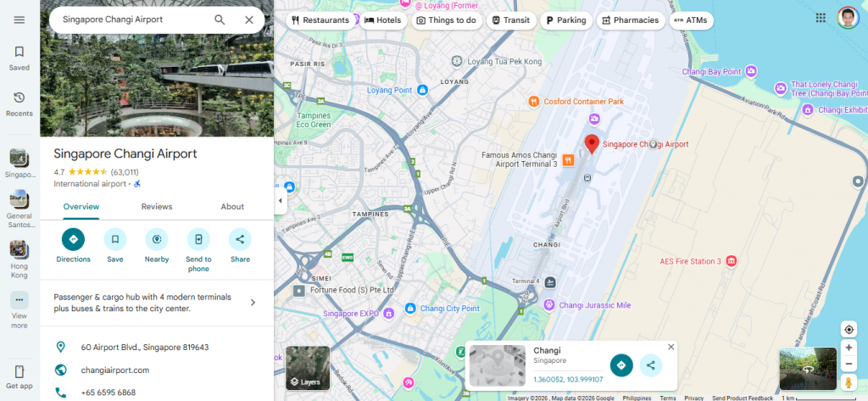Open the hamburger main menu

click(19, 19)
